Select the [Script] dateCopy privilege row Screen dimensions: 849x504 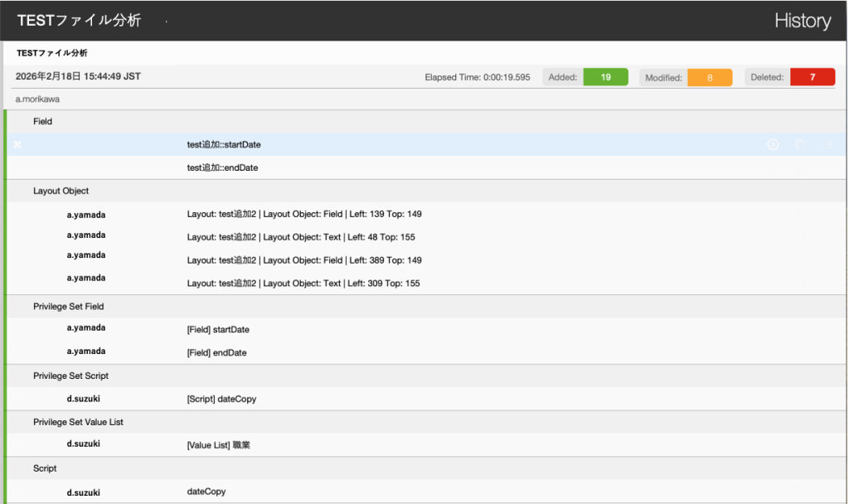coord(221,399)
